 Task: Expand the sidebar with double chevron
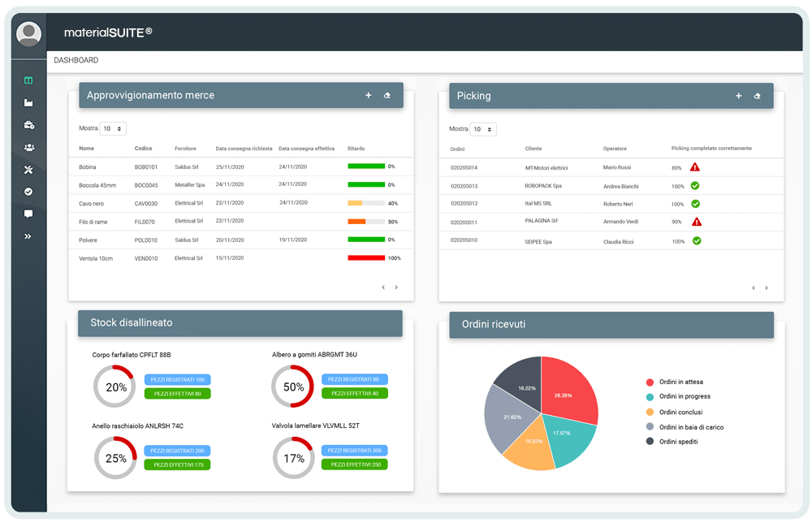coord(28,236)
